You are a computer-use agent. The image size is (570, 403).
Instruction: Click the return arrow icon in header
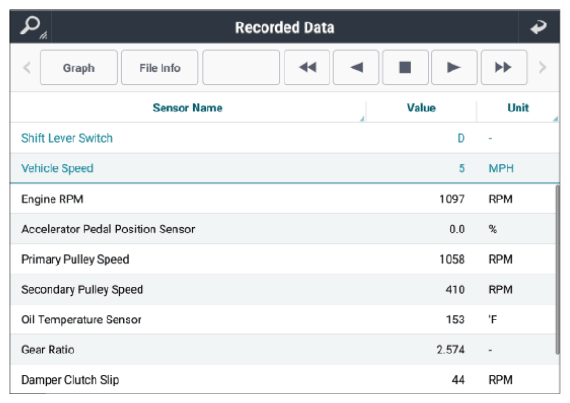tap(538, 27)
